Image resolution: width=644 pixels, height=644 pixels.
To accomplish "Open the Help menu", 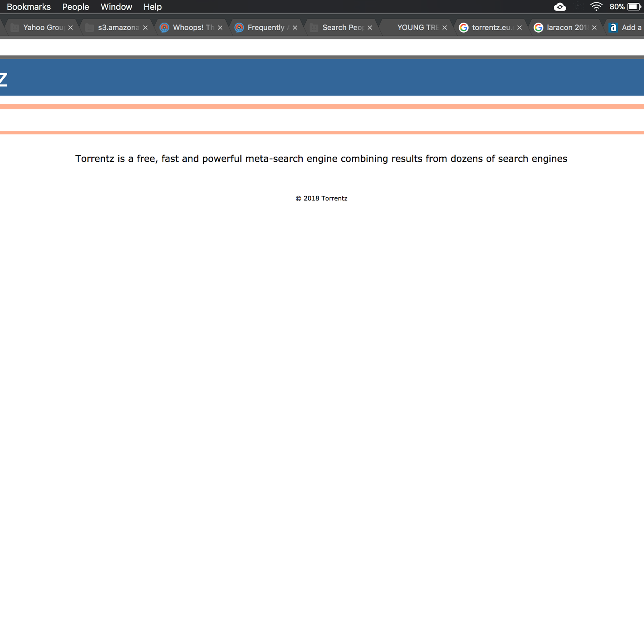I will click(x=153, y=7).
